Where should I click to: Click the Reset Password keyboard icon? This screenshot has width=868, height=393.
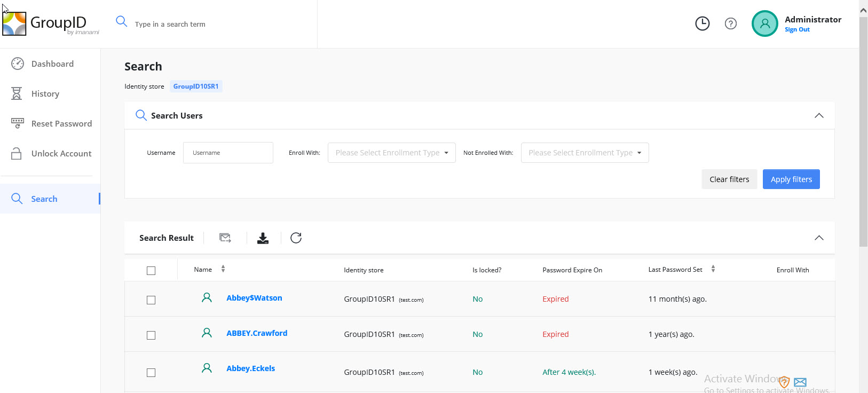[18, 123]
